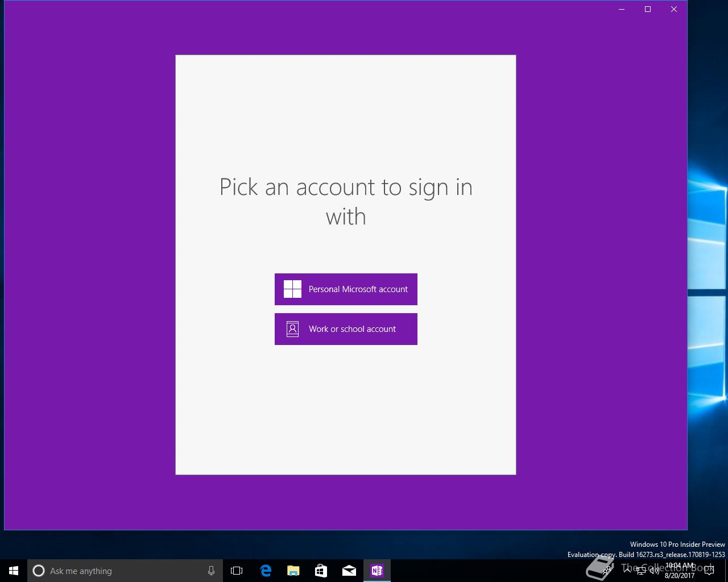Select the OneNote taskbar icon

tap(377, 571)
